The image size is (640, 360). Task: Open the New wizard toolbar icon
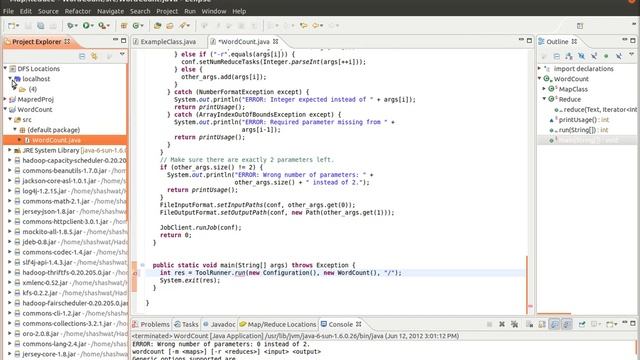pyautogui.click(x=11, y=26)
